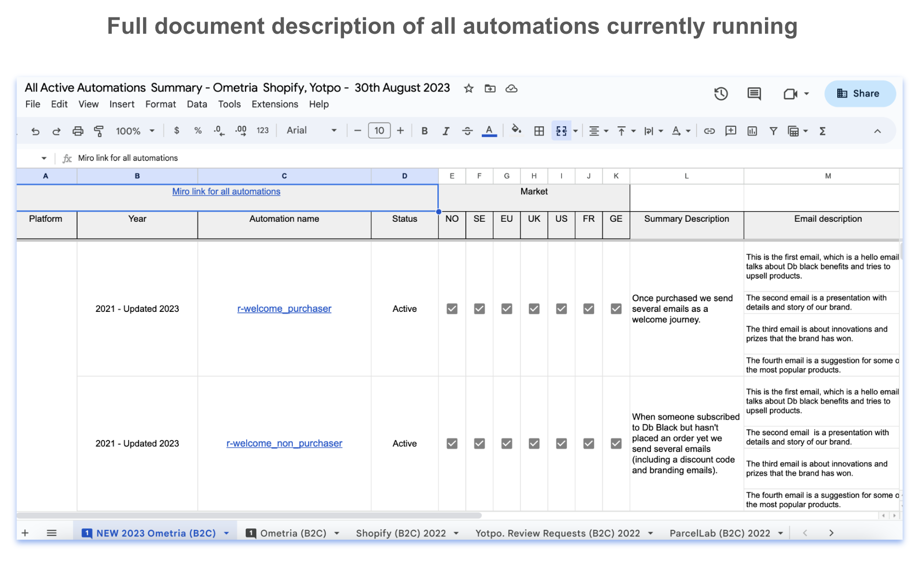Decrease decimal places
Image resolution: width=924 pixels, height=564 pixels.
point(219,131)
